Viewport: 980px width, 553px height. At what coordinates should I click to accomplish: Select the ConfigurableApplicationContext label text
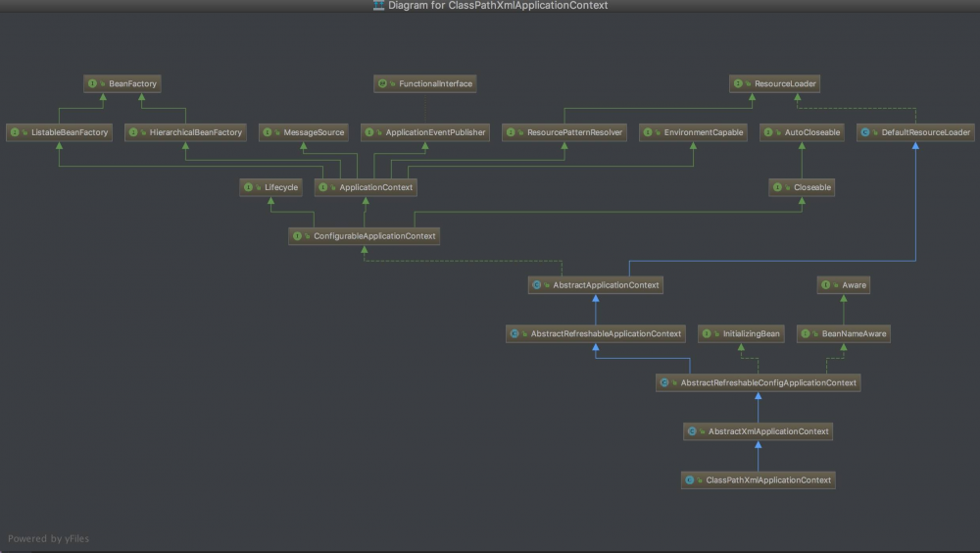[374, 236]
